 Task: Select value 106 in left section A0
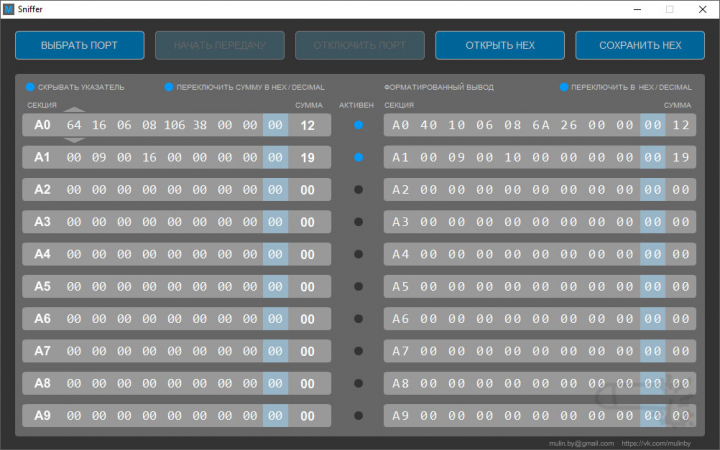(174, 125)
